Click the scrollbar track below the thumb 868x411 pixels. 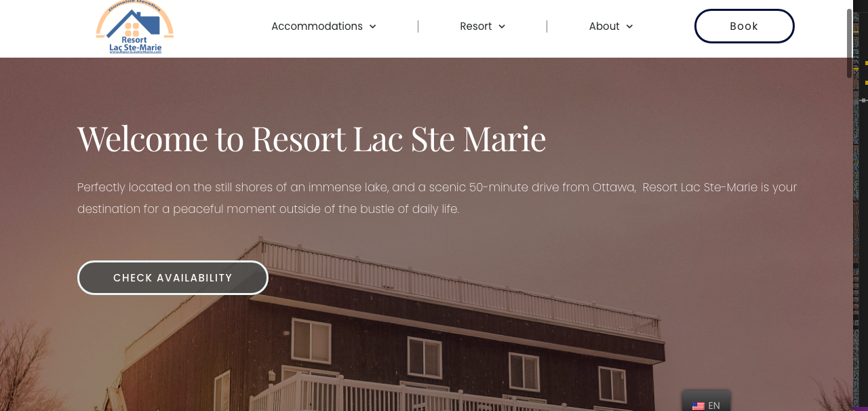coord(849,244)
